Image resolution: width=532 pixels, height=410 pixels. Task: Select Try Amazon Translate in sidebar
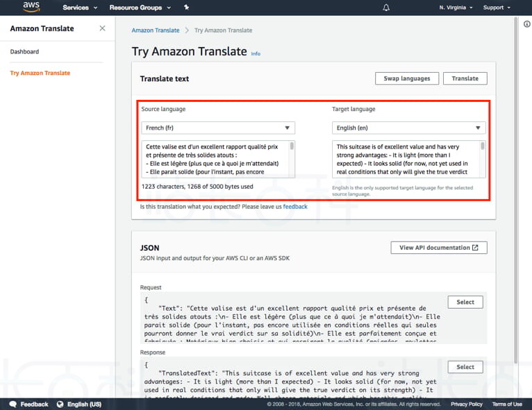(40, 73)
